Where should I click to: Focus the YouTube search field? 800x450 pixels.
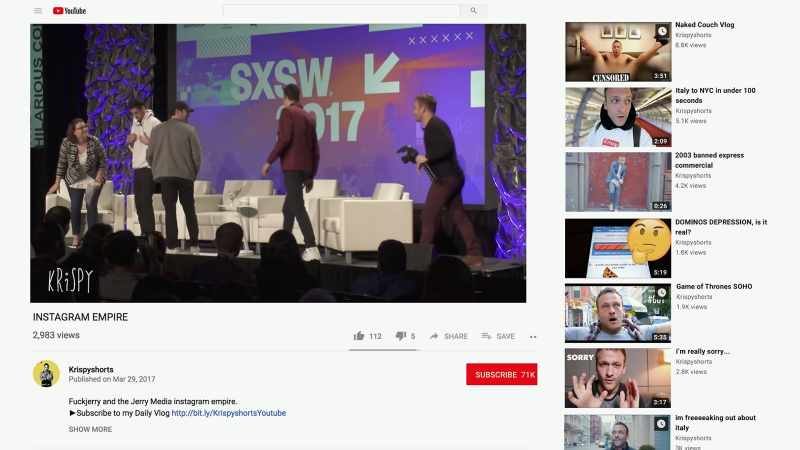[341, 11]
